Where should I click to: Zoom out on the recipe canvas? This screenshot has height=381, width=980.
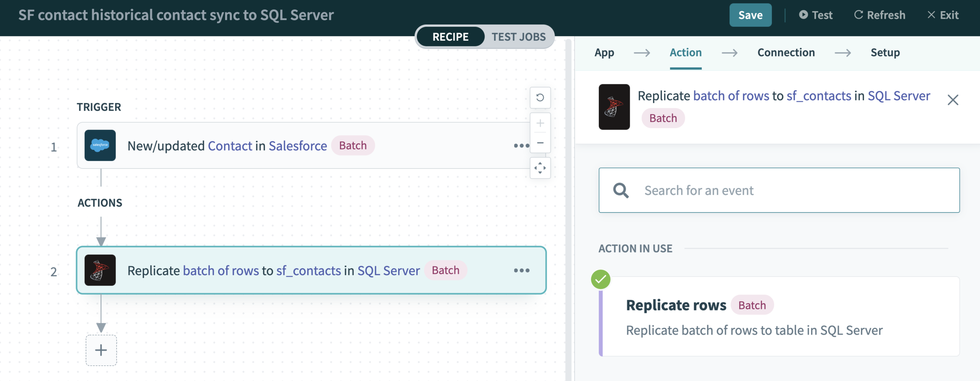coord(540,143)
